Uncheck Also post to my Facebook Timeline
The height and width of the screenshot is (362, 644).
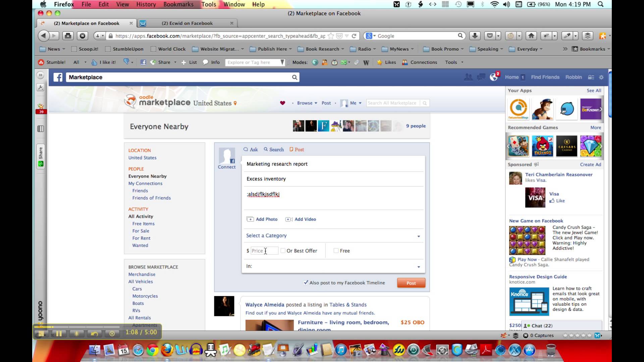pyautogui.click(x=306, y=283)
